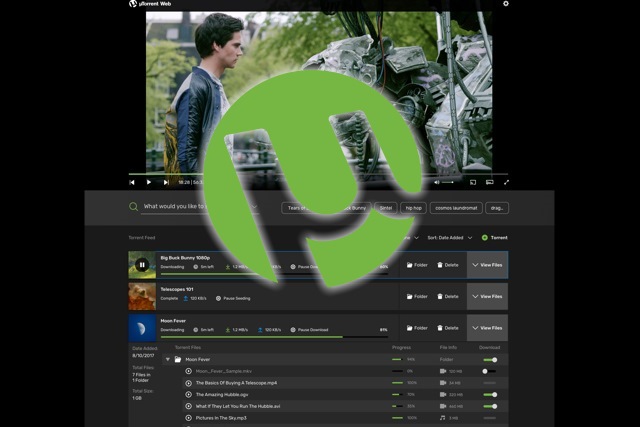Viewport: 640px width, 427px height.
Task: Click the green search magnifier icon
Action: tap(133, 207)
